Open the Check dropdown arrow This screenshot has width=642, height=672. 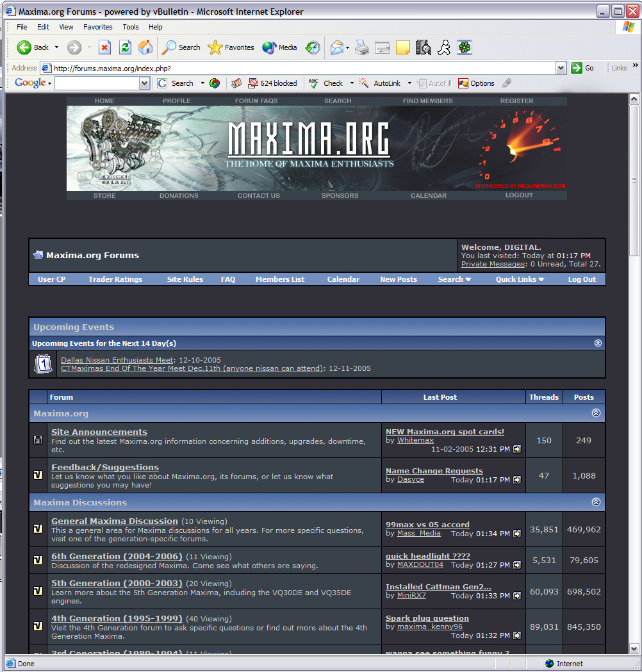pyautogui.click(x=352, y=83)
